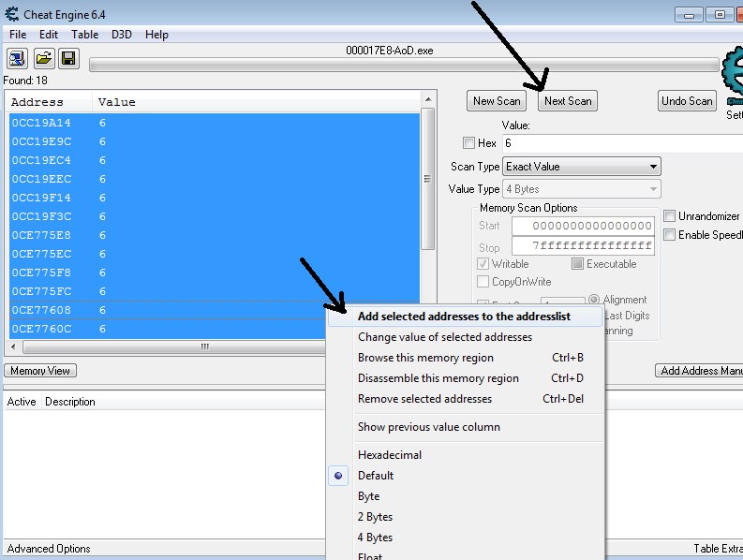The image size is (743, 560).
Task: Open the Scan Type dropdown
Action: pos(582,167)
